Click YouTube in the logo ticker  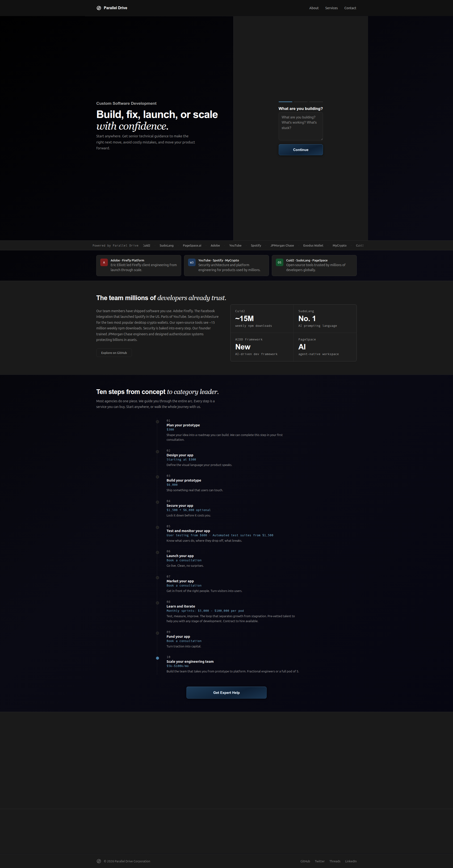click(235, 245)
